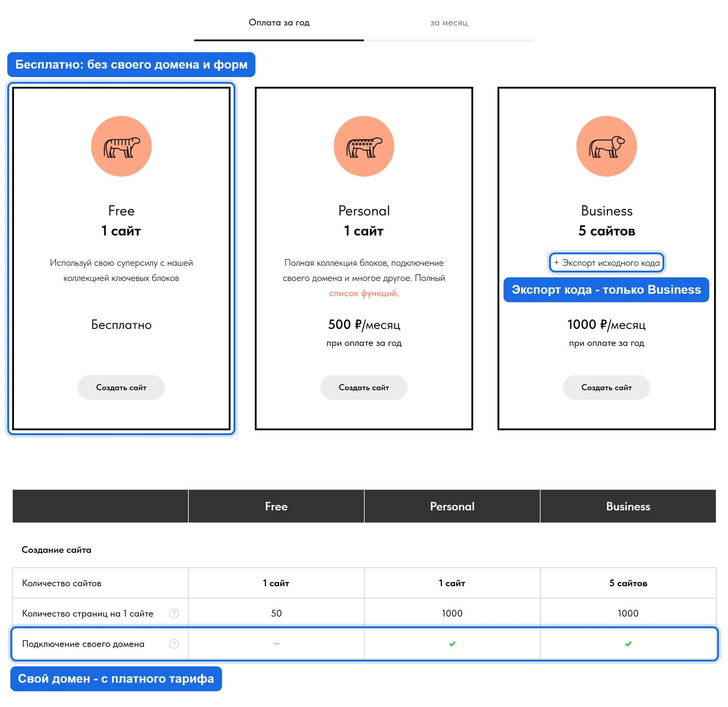Click the 500 ₽/месяц price
Image resolution: width=728 pixels, height=707 pixels.
[x=364, y=325]
